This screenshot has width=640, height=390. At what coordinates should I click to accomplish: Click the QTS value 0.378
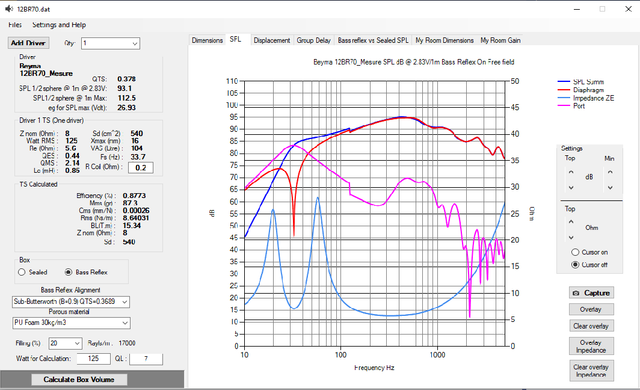coord(127,79)
